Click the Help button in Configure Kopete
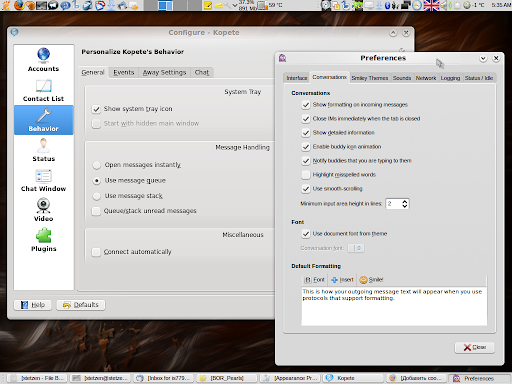 click(33, 305)
